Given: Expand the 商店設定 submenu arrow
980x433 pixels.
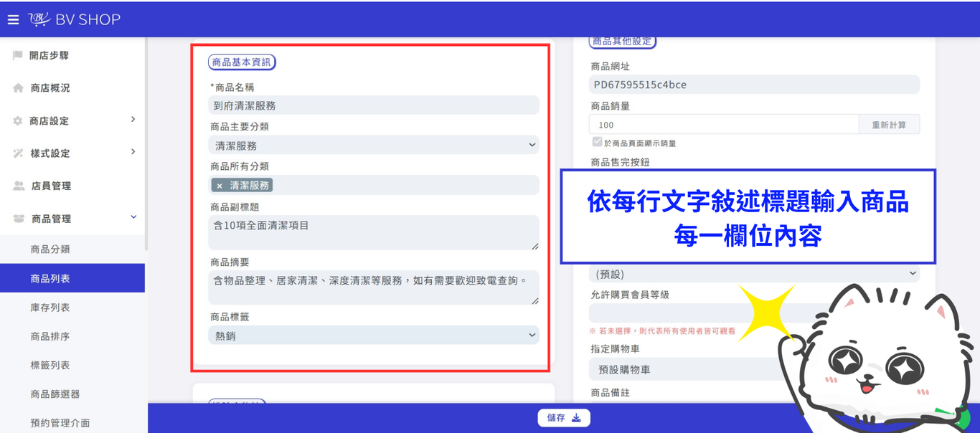Looking at the screenshot, I should coord(133,120).
